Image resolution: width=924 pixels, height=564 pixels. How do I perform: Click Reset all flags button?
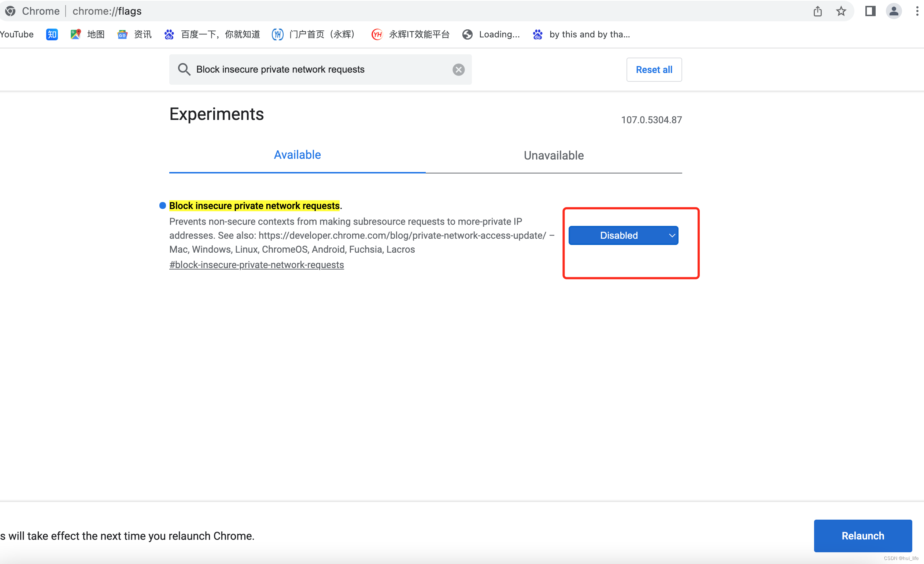point(653,69)
